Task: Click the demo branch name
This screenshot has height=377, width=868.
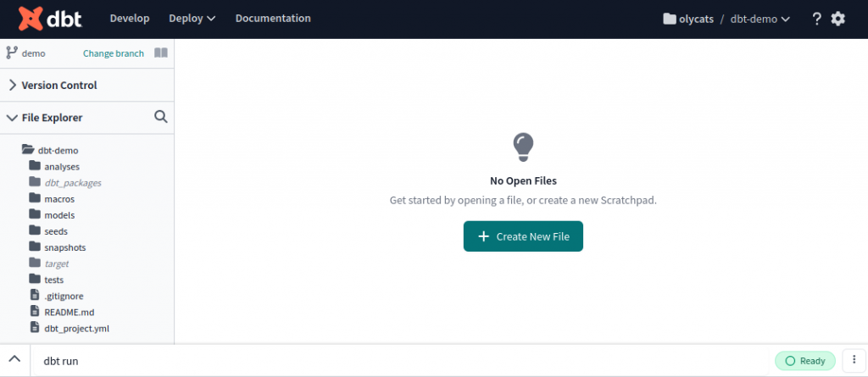Action: coord(33,53)
